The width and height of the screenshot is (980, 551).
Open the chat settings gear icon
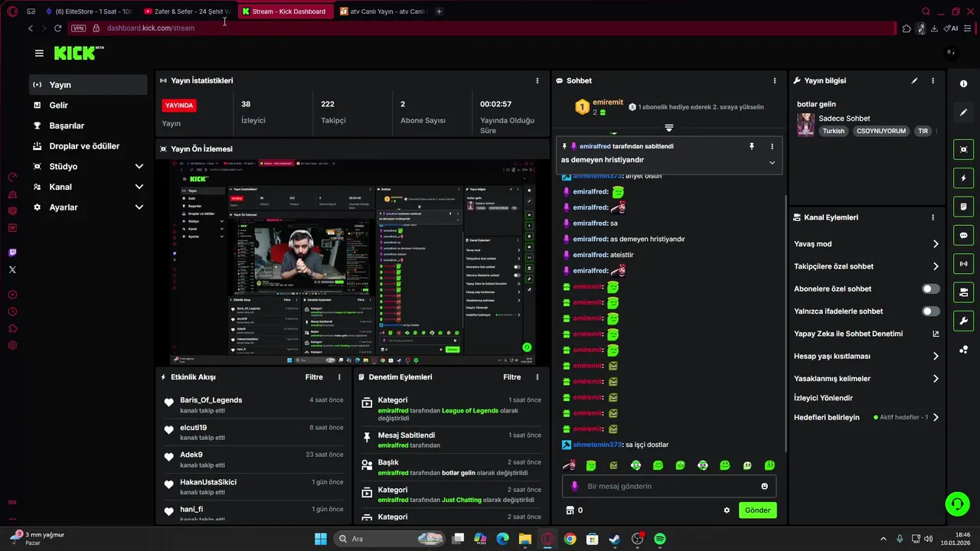click(727, 510)
